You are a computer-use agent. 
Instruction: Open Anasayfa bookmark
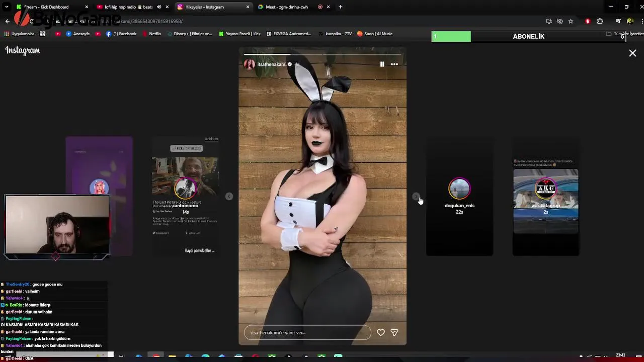pyautogui.click(x=78, y=34)
